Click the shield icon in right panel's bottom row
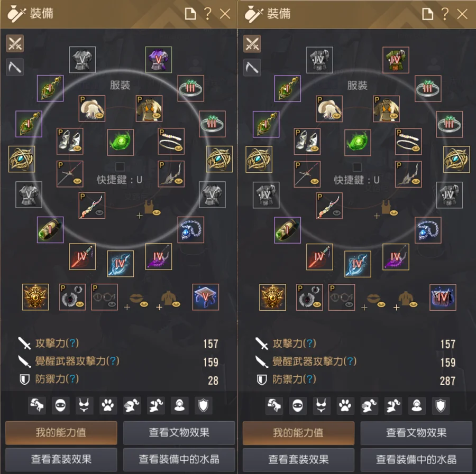The height and width of the screenshot is (474, 476). pos(440,405)
